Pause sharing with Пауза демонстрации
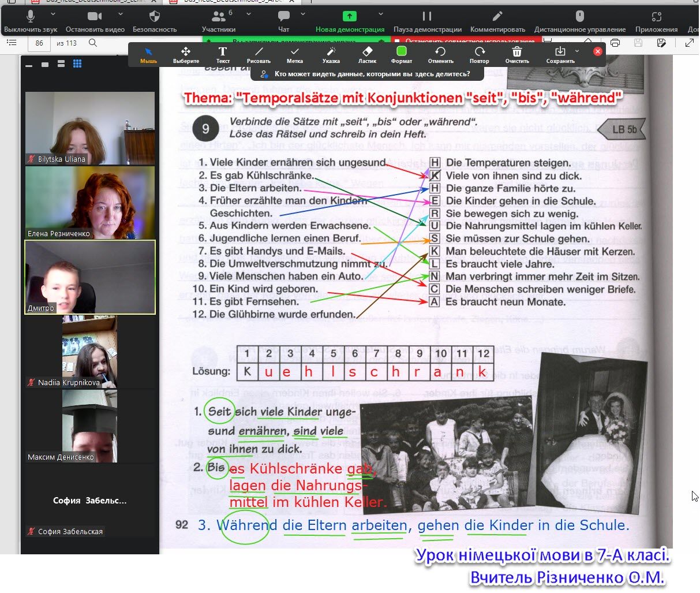 pyautogui.click(x=427, y=21)
